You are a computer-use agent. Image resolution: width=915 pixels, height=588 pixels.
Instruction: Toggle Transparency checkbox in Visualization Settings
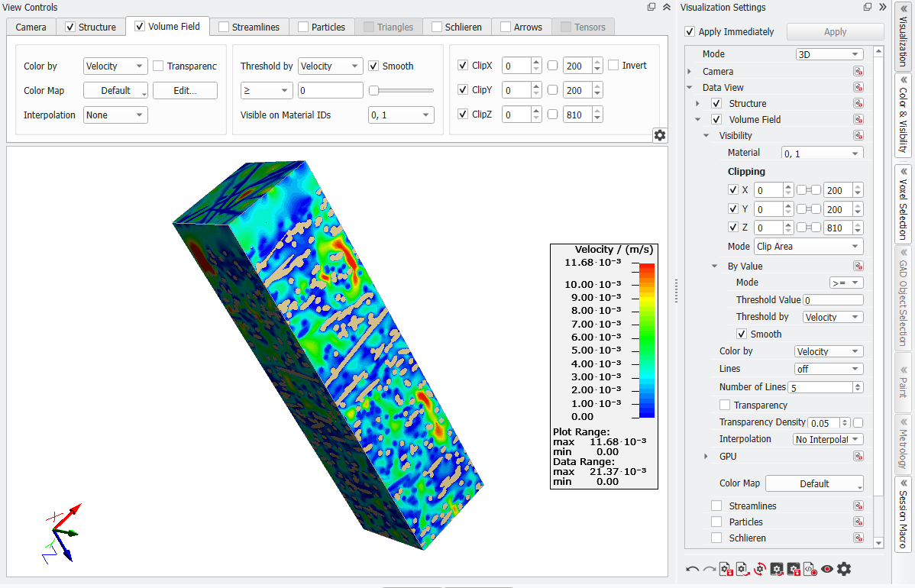point(725,405)
